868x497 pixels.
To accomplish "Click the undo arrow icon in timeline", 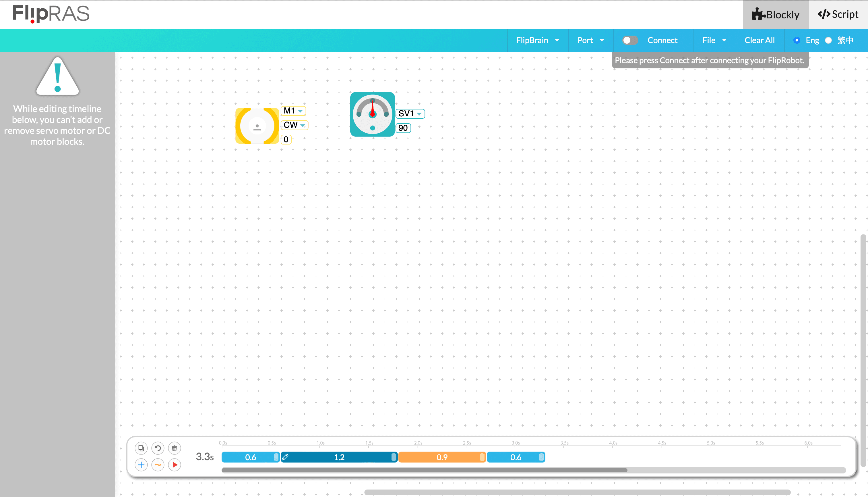I will 158,448.
